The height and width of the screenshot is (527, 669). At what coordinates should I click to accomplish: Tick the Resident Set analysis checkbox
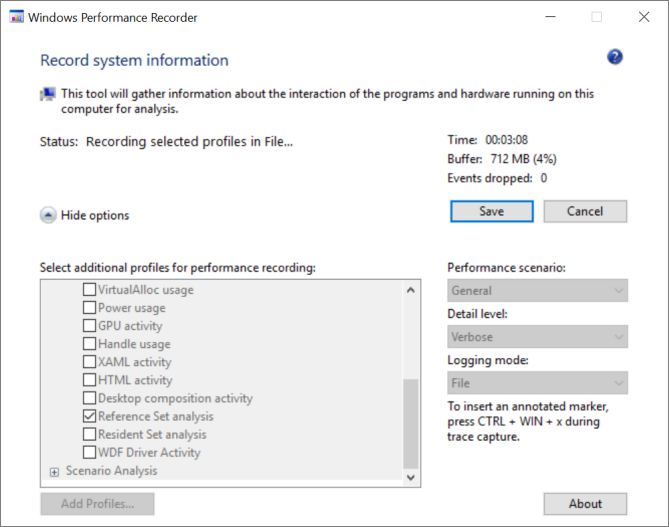coord(89,434)
